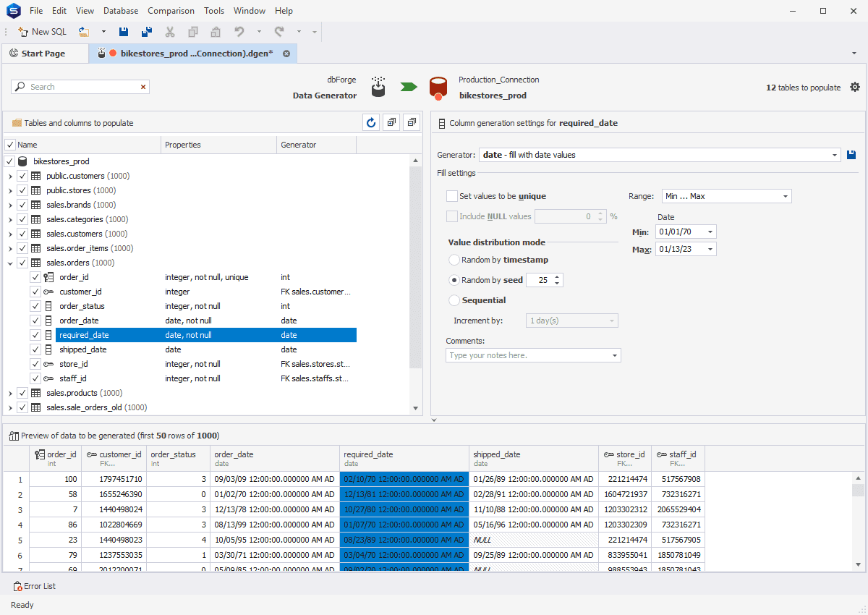Viewport: 868px width, 615px height.
Task: Click the Save icon in the toolbar
Action: 124,32
